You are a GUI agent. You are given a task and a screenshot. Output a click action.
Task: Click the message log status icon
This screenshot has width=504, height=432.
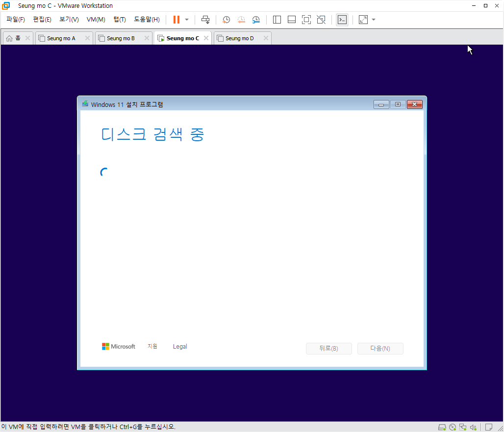[489, 427]
